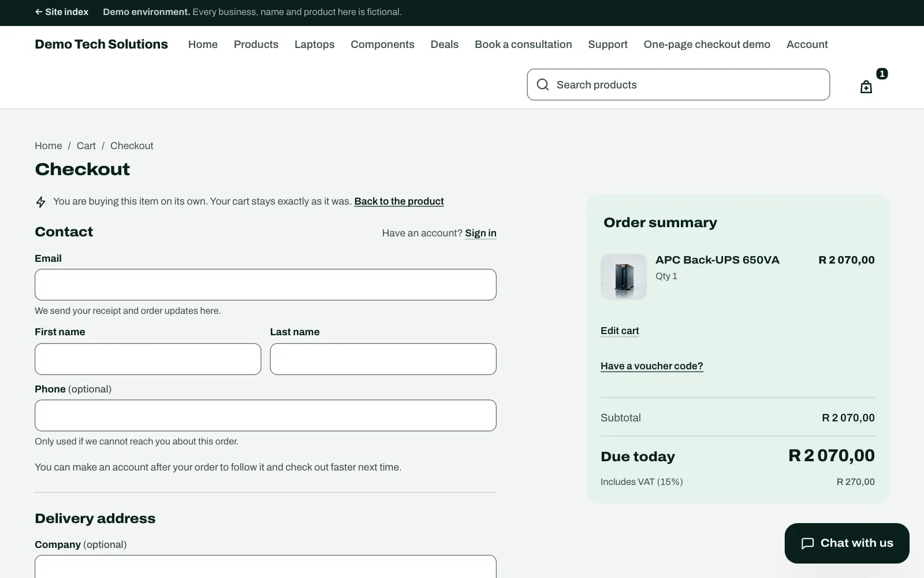This screenshot has width=924, height=578.
Task: Click the lightning bolt icon
Action: pos(40,202)
